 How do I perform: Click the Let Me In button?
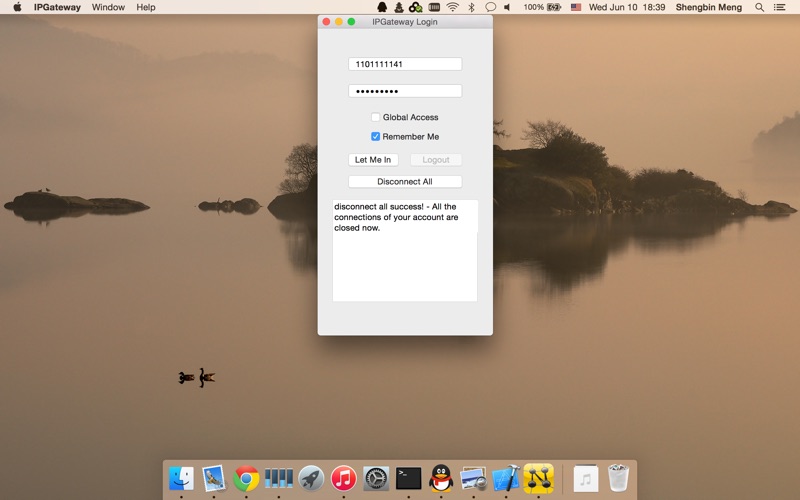pyautogui.click(x=373, y=160)
